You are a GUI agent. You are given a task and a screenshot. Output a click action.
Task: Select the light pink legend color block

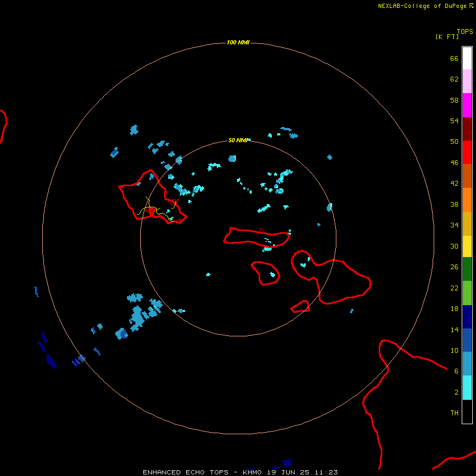point(467,81)
